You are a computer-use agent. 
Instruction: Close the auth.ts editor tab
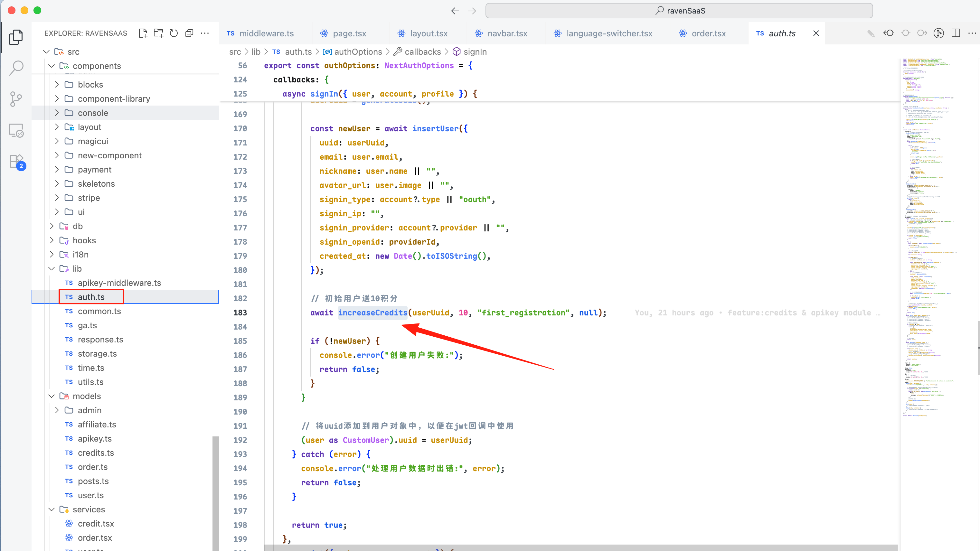816,33
